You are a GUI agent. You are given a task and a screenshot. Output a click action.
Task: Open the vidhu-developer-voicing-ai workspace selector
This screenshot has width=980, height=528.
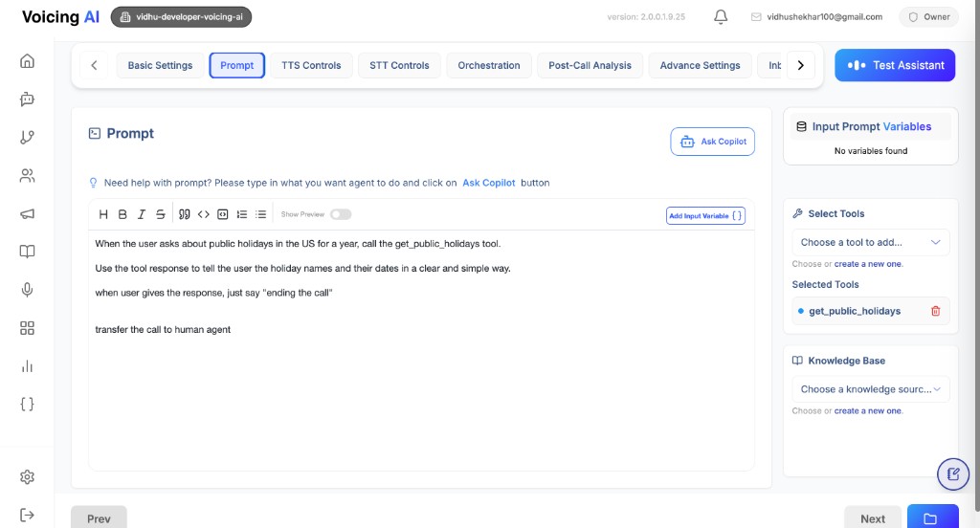pyautogui.click(x=181, y=17)
